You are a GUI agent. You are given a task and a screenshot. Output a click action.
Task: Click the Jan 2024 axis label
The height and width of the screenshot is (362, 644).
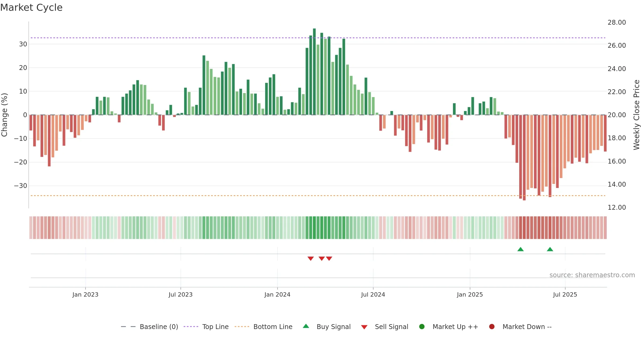(277, 294)
